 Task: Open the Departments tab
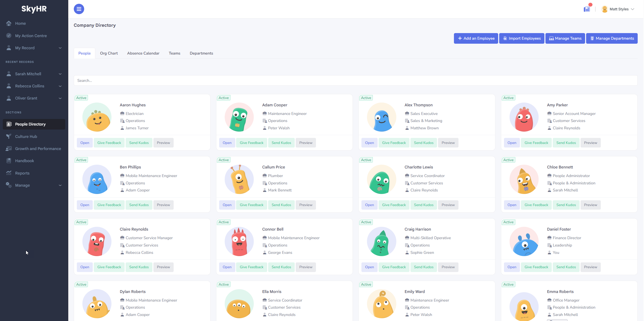tap(201, 53)
